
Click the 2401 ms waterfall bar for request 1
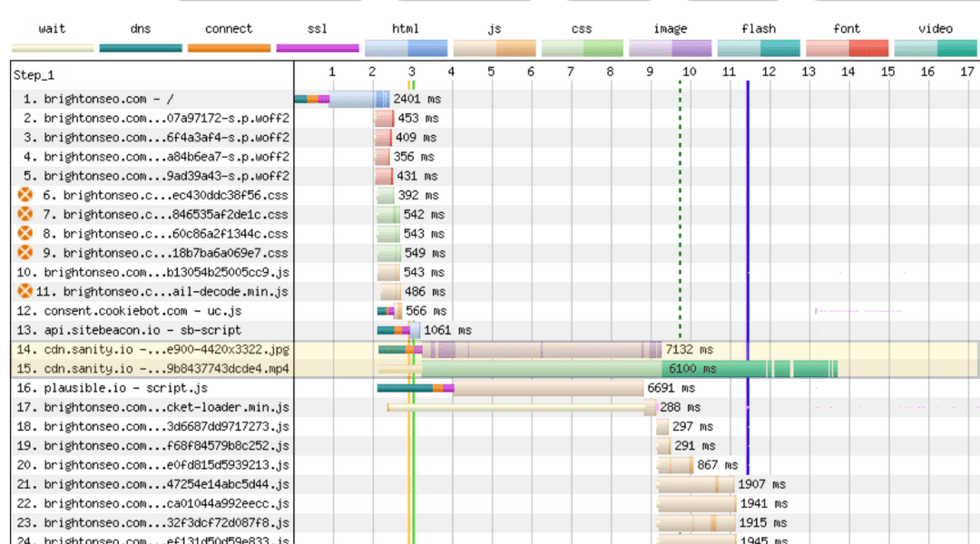[x=342, y=99]
